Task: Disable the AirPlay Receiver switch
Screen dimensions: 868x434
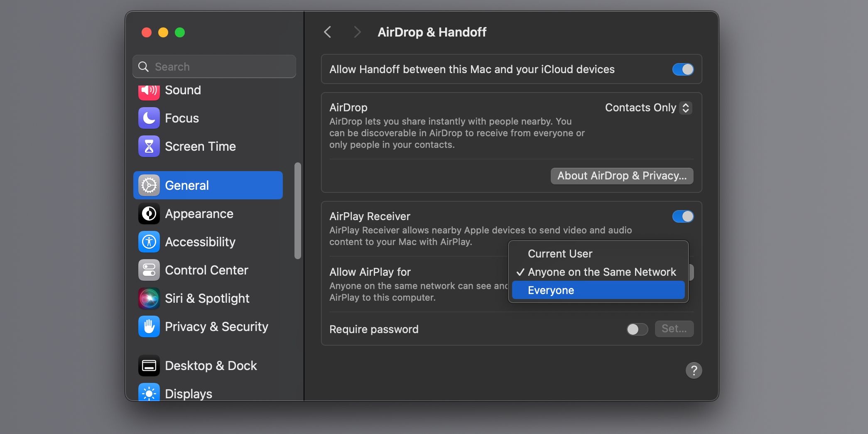Action: (683, 216)
